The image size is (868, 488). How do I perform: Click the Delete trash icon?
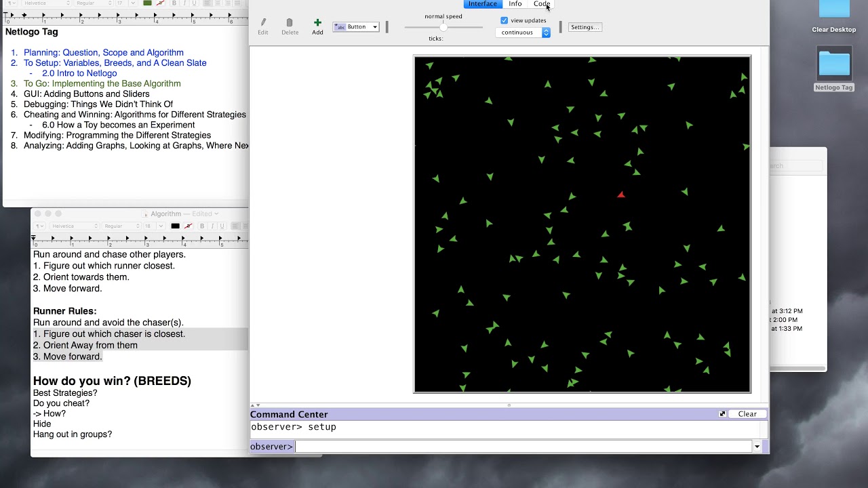coord(290,23)
